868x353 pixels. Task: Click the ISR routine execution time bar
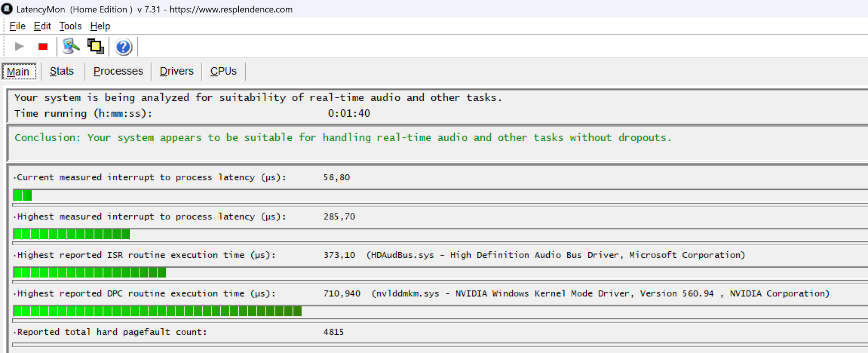(90, 273)
